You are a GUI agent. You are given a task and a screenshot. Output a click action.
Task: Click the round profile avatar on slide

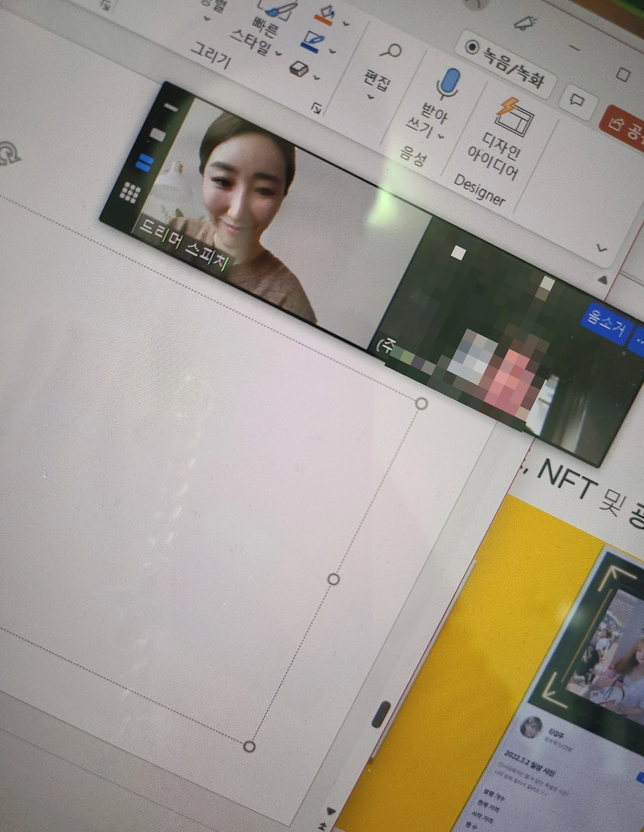coord(531,728)
